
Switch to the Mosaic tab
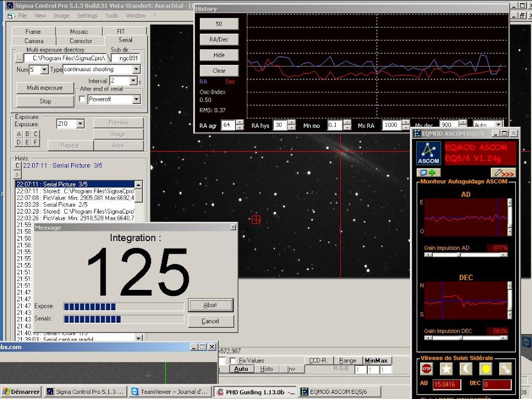click(79, 31)
